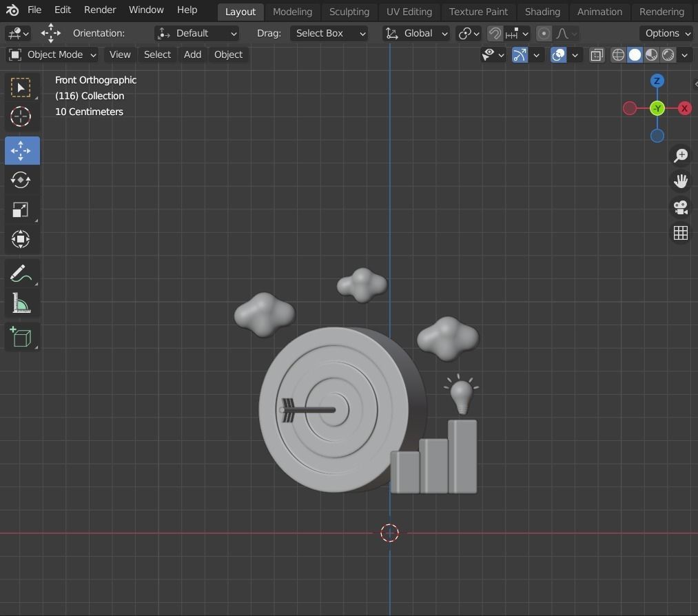Switch to solid viewport shading
698x616 pixels.
pyautogui.click(x=635, y=55)
